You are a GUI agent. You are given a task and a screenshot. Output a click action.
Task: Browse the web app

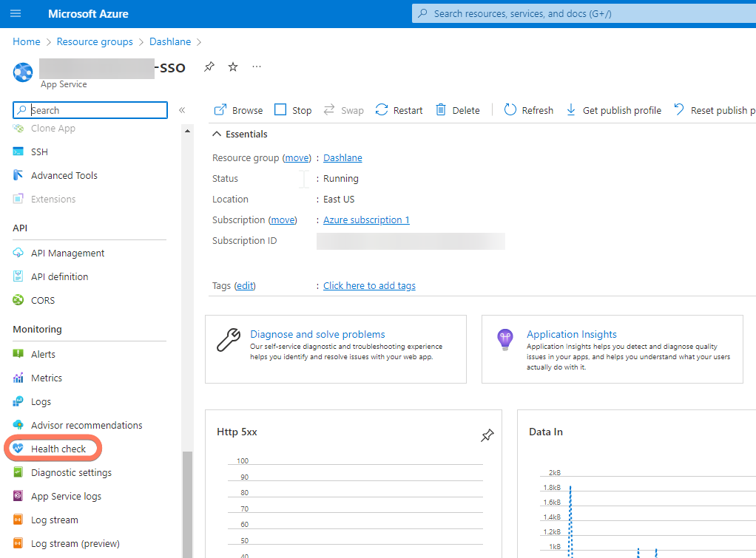pos(239,110)
